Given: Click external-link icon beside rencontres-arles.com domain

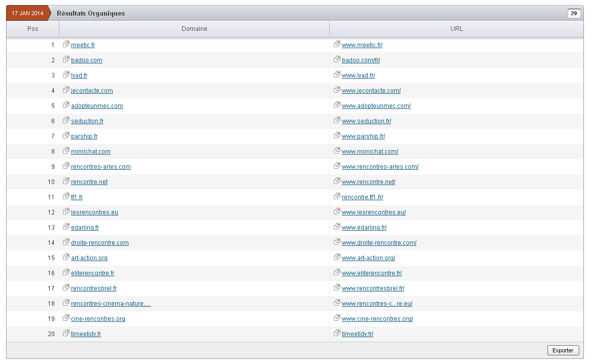Looking at the screenshot, I should (66, 165).
